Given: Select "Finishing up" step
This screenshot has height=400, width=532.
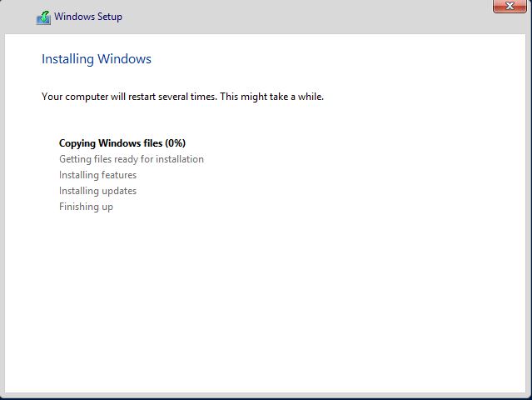Looking at the screenshot, I should coord(86,207).
